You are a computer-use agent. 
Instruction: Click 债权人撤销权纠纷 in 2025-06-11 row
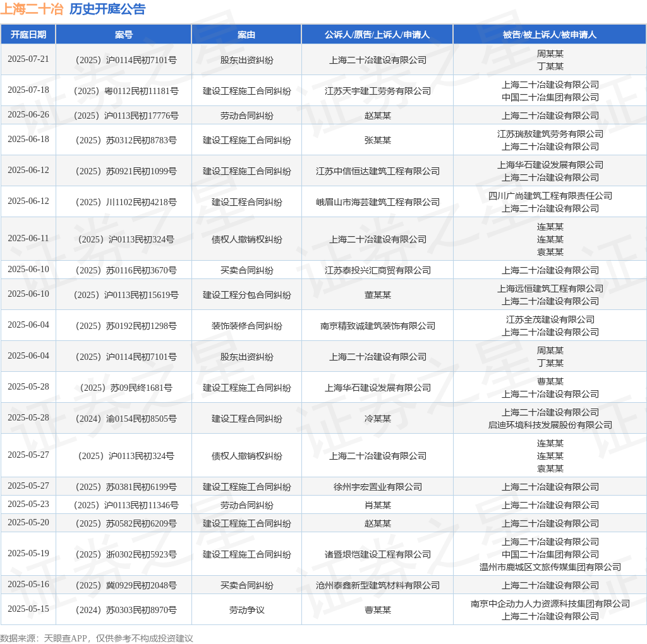[x=247, y=239]
